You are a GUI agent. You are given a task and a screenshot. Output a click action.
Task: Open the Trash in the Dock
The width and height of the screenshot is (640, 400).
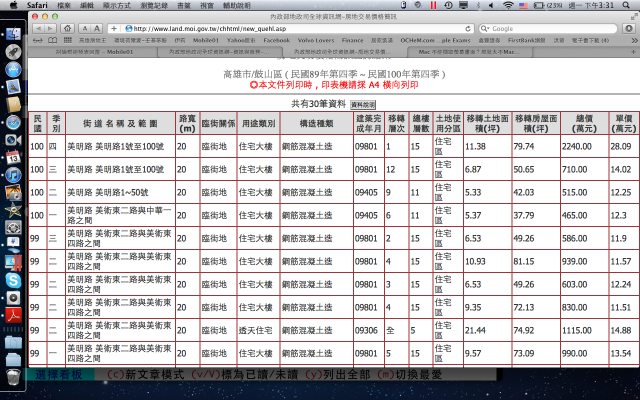(x=13, y=377)
